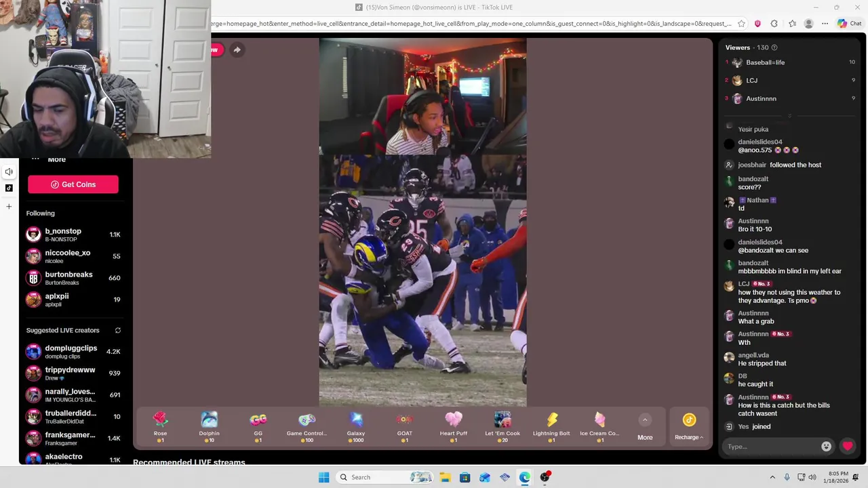Click the live video player
Image resolution: width=868 pixels, height=488 pixels.
422,222
